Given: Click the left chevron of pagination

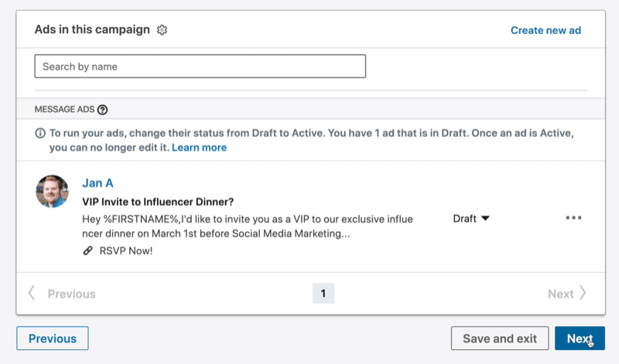Looking at the screenshot, I should point(32,293).
